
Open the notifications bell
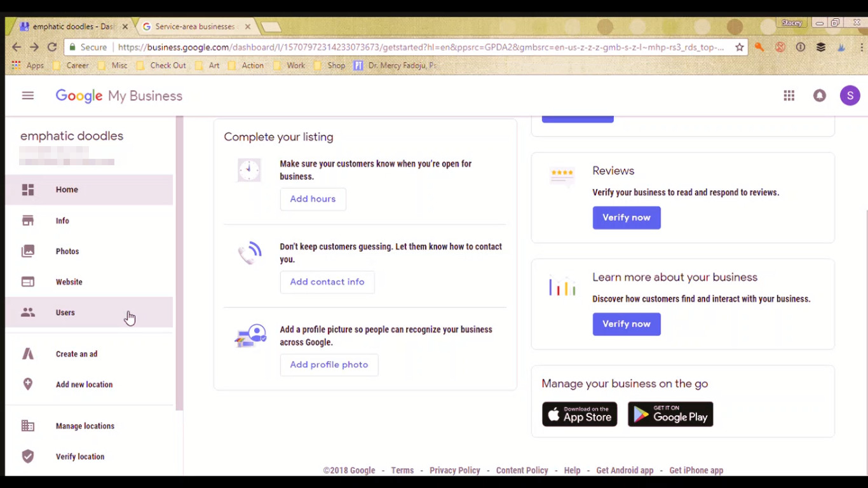click(820, 96)
